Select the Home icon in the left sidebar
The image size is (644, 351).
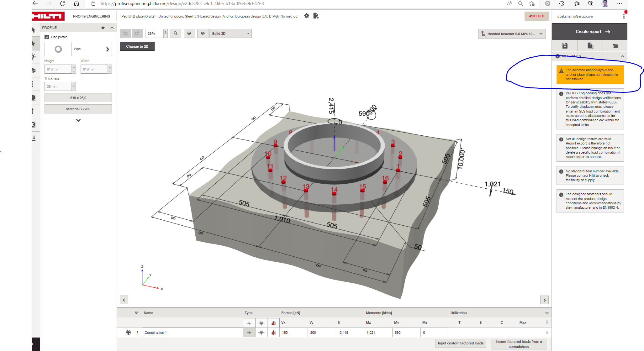(35, 29)
